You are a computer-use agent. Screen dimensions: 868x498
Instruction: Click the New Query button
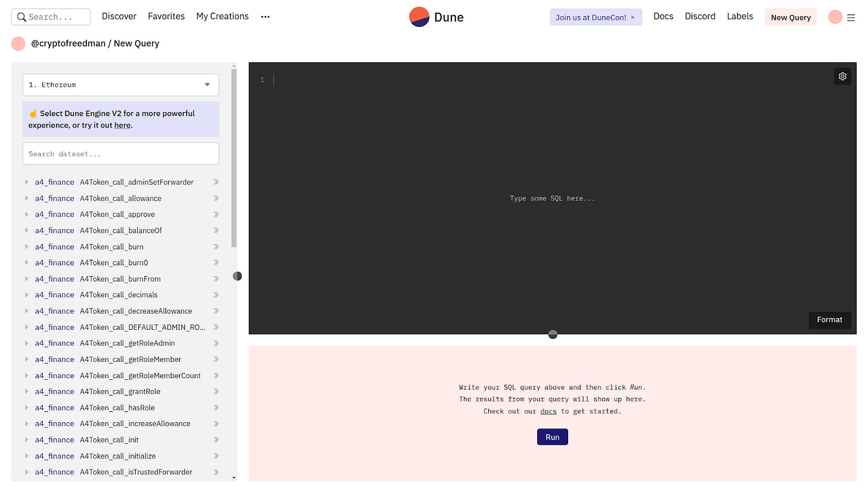791,17
